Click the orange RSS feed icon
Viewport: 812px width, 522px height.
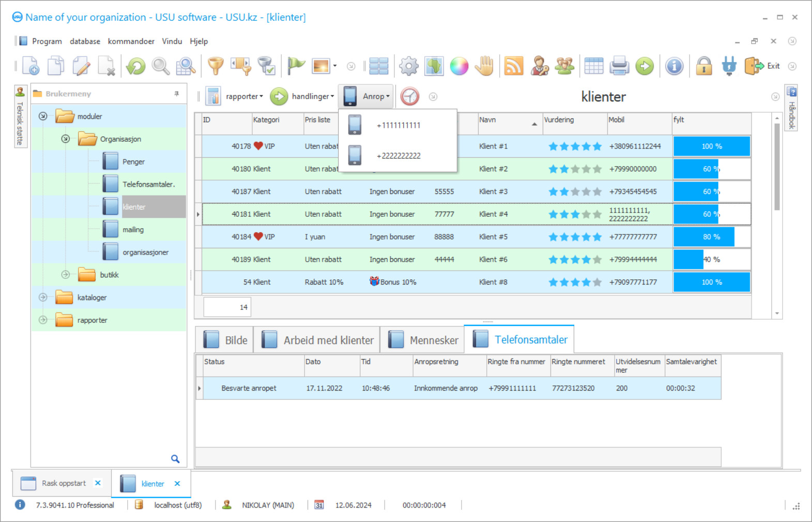tap(514, 66)
